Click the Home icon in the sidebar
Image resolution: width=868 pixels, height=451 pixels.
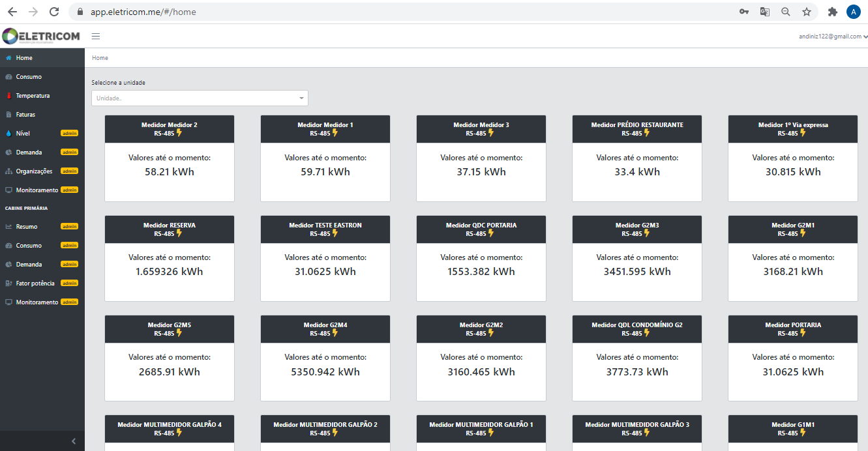[x=8, y=58]
